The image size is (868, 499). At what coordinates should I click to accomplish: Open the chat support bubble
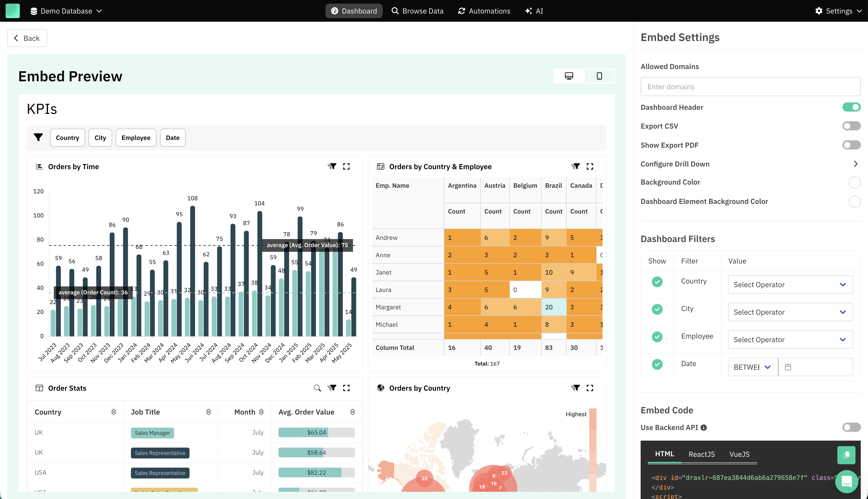click(847, 482)
